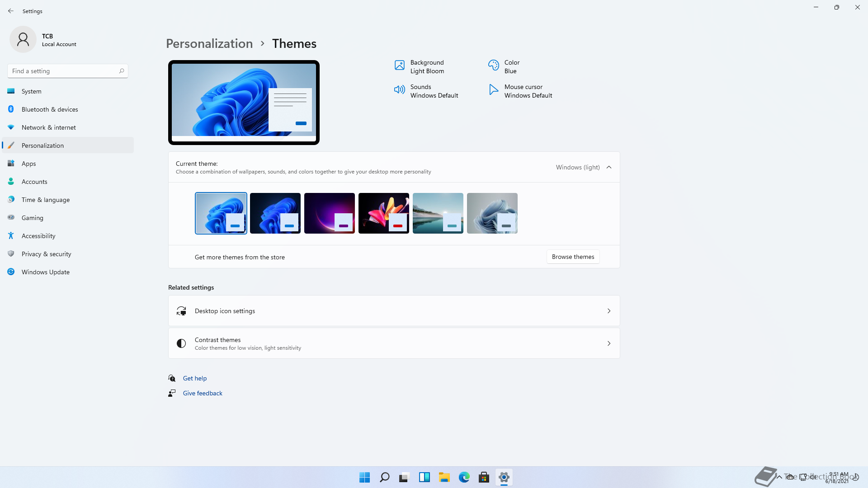
Task: Click the Give feedback person icon
Action: [172, 393]
